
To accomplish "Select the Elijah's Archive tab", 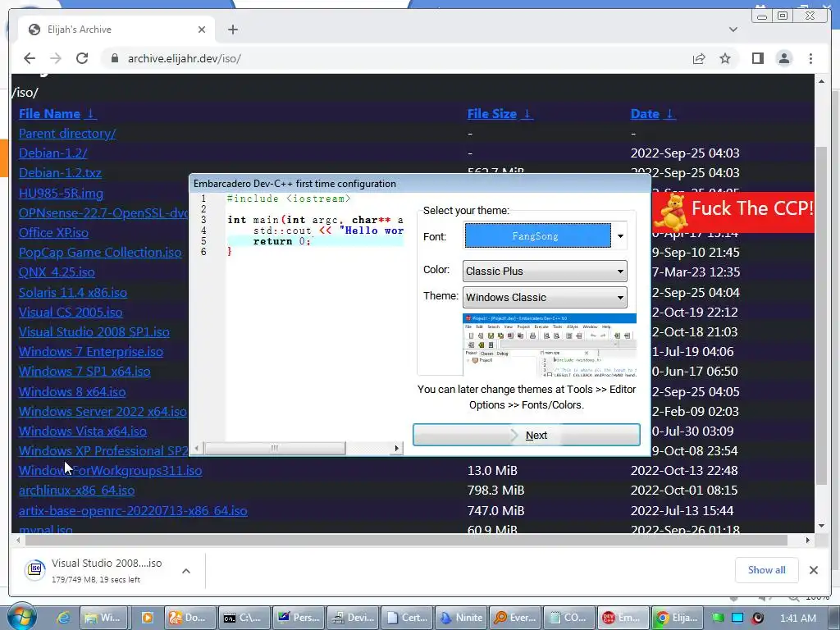I will [116, 30].
